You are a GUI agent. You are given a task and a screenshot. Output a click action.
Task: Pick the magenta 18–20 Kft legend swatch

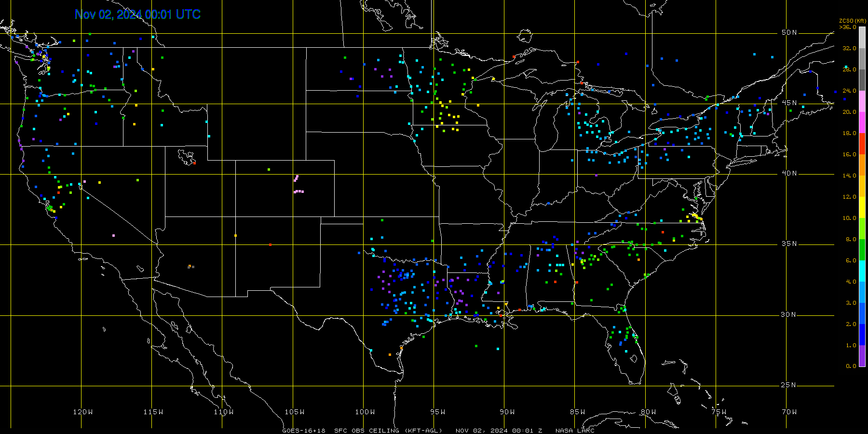click(862, 122)
